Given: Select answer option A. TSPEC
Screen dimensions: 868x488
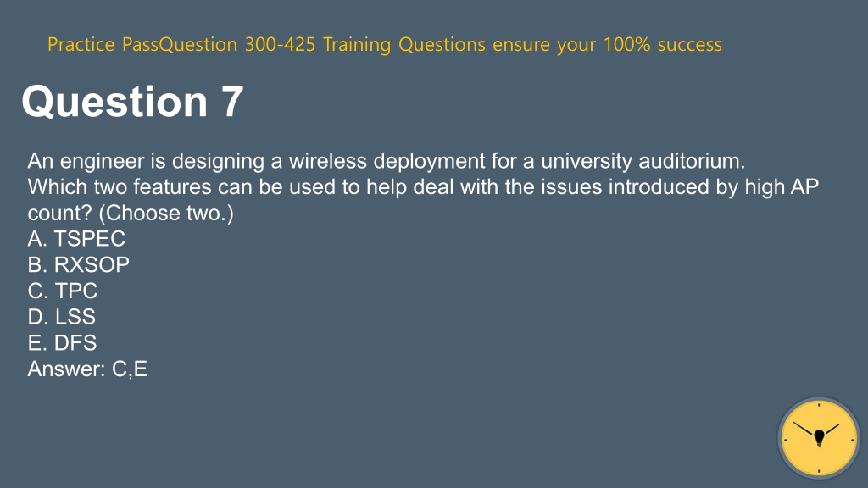Looking at the screenshot, I should pos(76,239).
